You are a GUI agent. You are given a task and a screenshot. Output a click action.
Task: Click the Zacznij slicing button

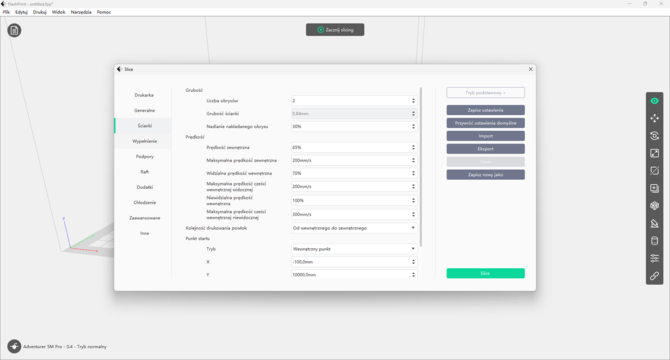[x=335, y=30]
